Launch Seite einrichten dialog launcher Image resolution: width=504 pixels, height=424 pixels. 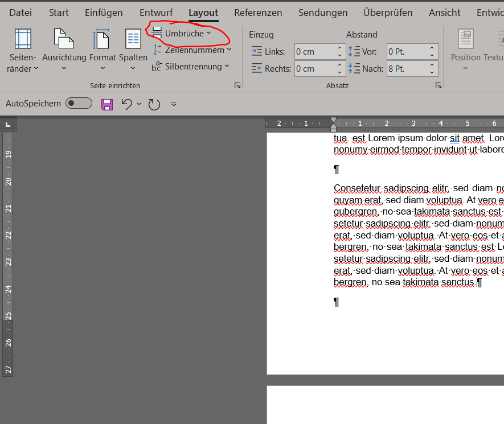pyautogui.click(x=237, y=85)
